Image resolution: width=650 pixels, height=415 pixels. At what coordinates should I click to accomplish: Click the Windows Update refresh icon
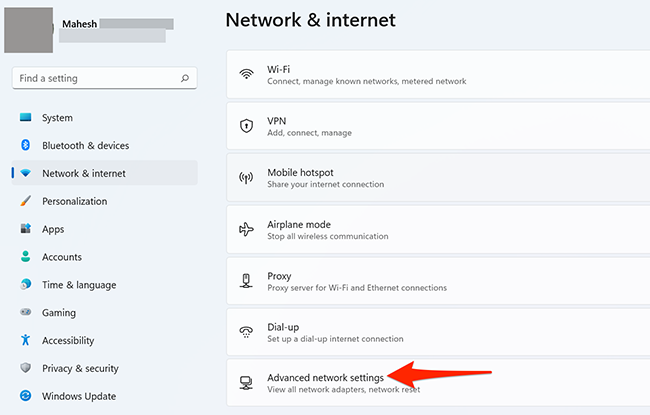(x=26, y=396)
